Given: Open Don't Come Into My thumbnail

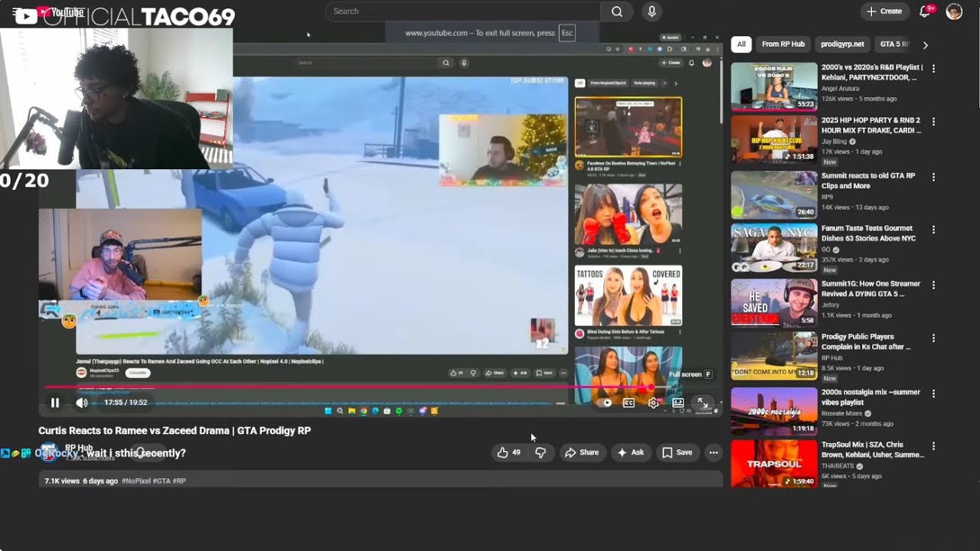Looking at the screenshot, I should (774, 357).
